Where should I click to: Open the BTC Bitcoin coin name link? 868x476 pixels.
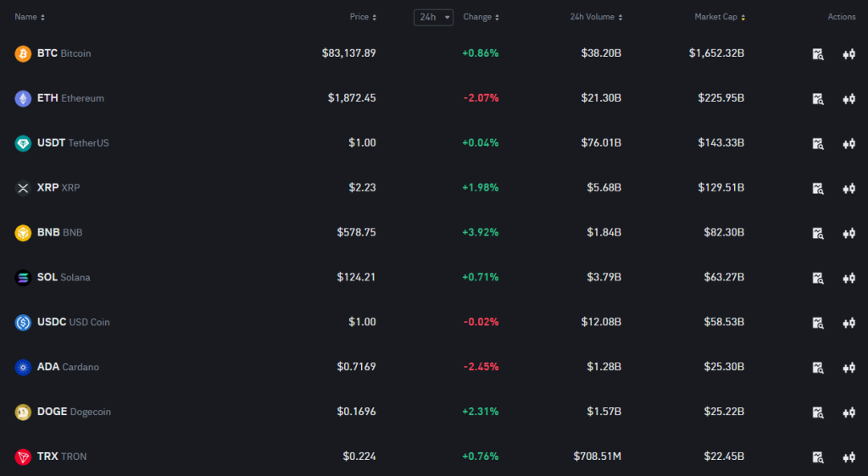[64, 53]
